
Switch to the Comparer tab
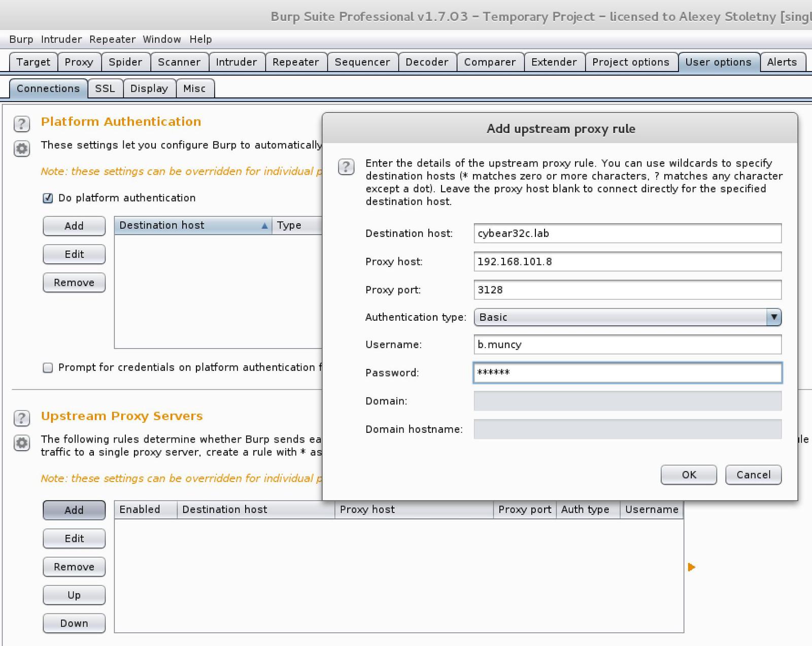(x=490, y=62)
